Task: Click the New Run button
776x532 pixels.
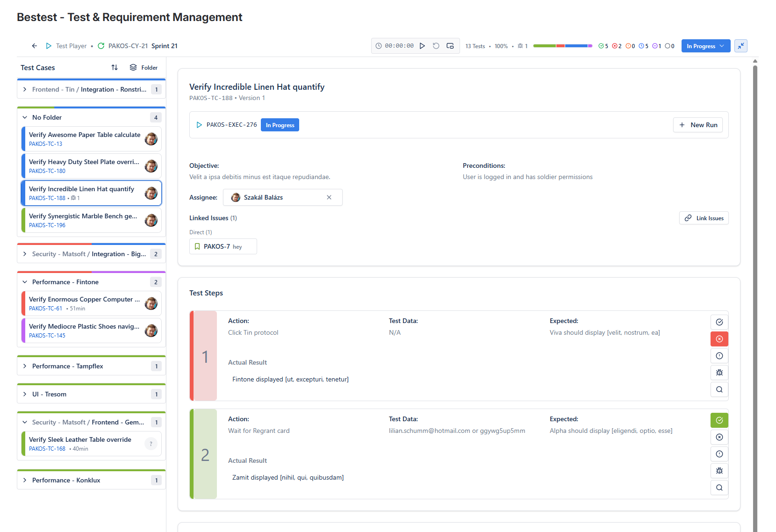Action: 698,125
